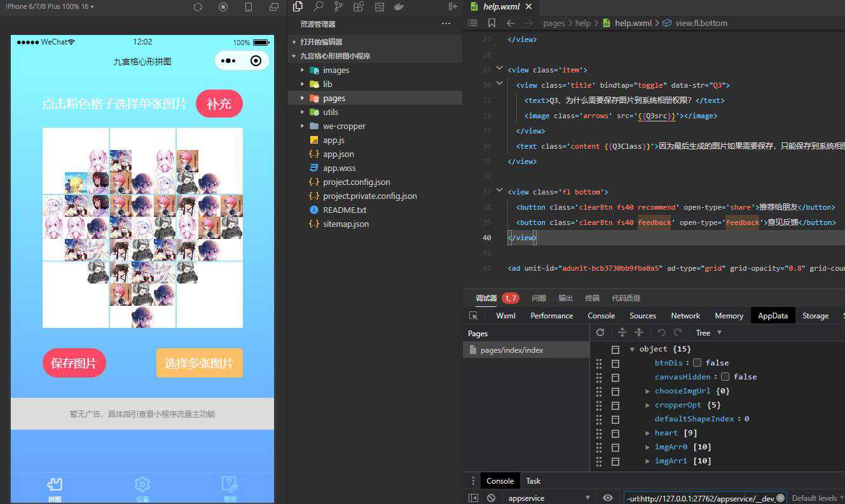Click the box icon beside chooseImgUrl row
Screen dimensions: 845x504
[615, 391]
